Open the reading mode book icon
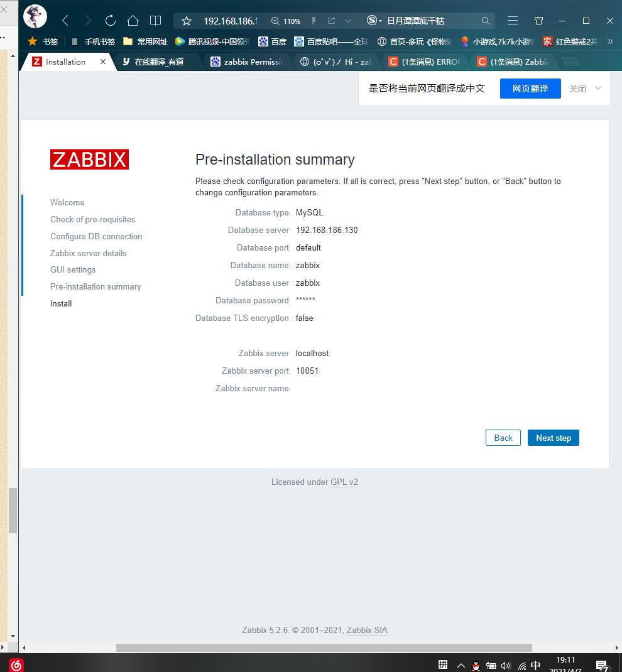Viewport: 622px width, 672px height. click(x=155, y=21)
